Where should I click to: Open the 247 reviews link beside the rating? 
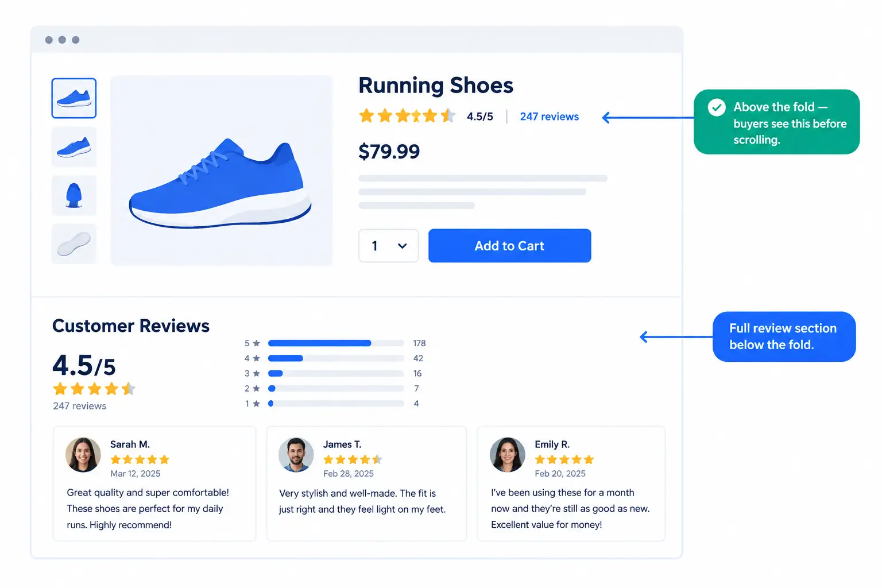(550, 117)
